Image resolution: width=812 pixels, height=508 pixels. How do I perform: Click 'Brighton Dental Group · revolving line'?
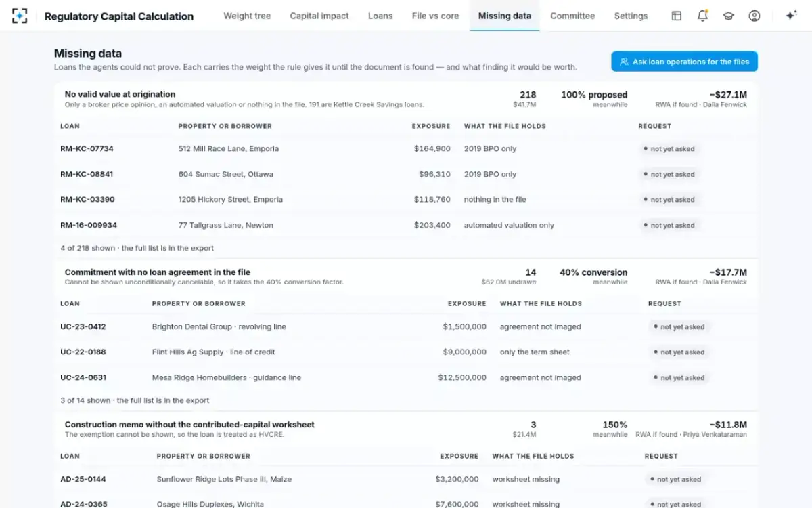(219, 327)
